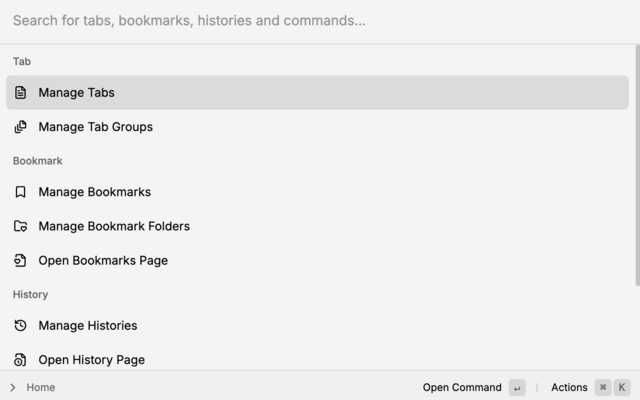Click the Open History Page icon
The image size is (640, 400).
point(20,360)
